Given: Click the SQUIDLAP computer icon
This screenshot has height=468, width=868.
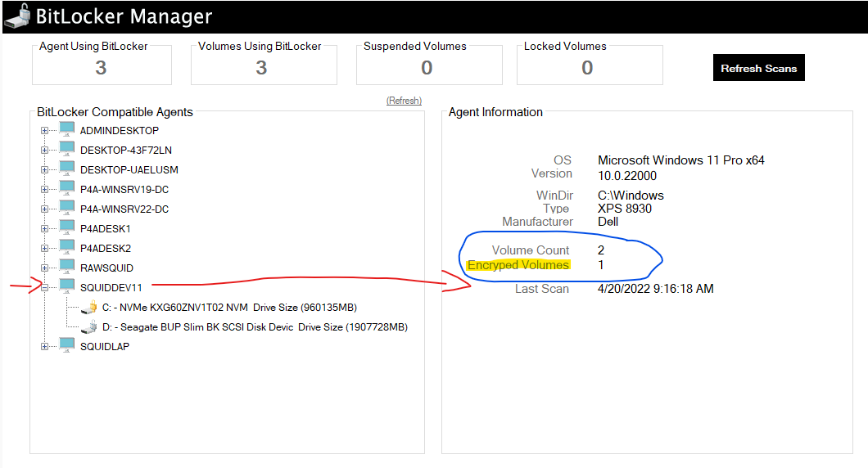Looking at the screenshot, I should pos(67,347).
